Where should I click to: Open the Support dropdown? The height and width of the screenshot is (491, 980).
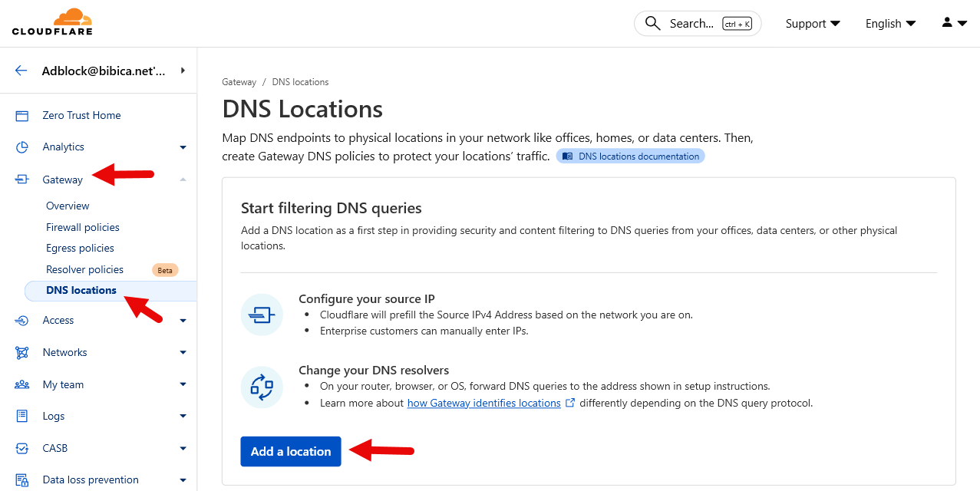coord(813,24)
